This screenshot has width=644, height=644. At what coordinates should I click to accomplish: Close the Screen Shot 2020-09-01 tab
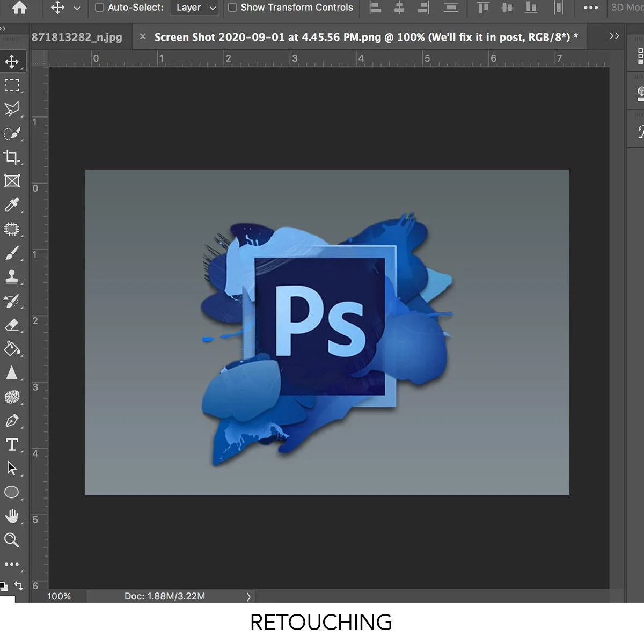[x=143, y=36]
